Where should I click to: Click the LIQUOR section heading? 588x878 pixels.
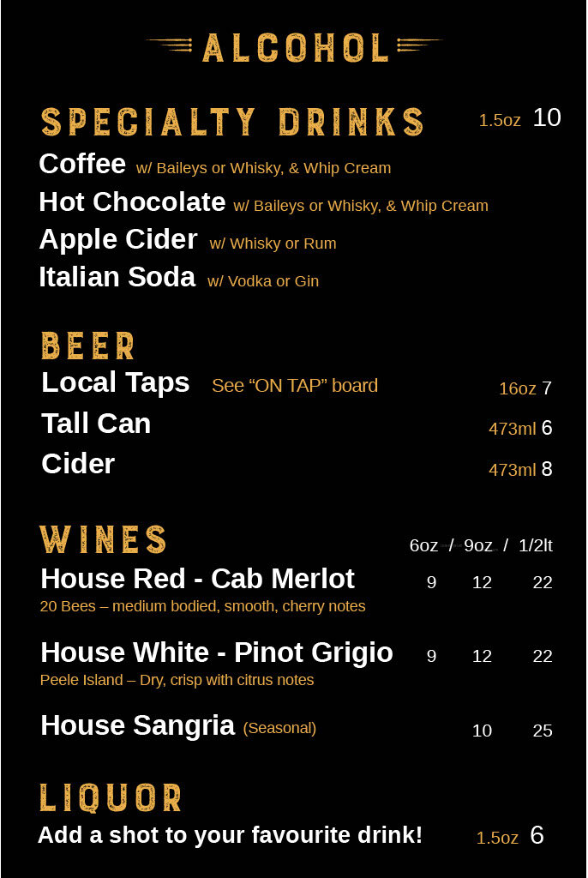point(111,798)
